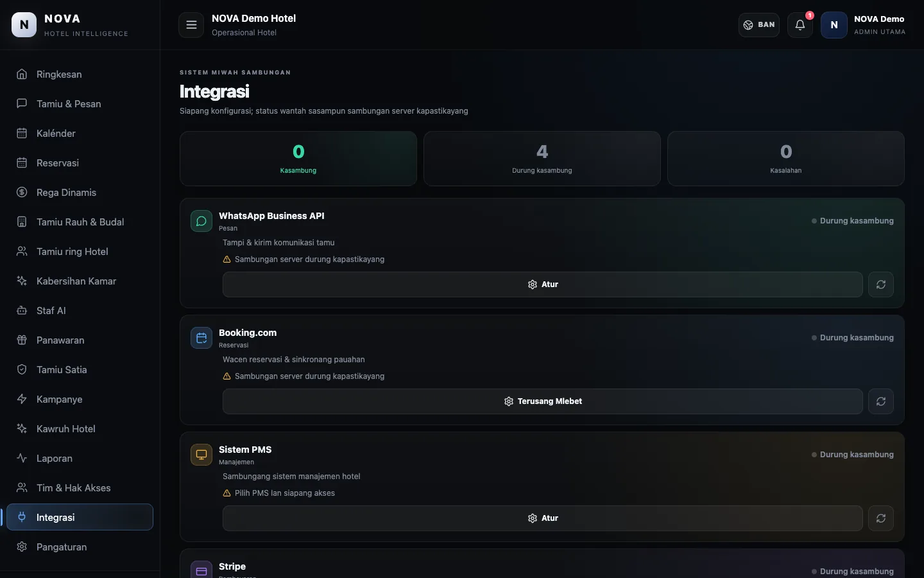Navigate to Reservasi
Viewport: 924px width, 578px height.
(x=80, y=163)
